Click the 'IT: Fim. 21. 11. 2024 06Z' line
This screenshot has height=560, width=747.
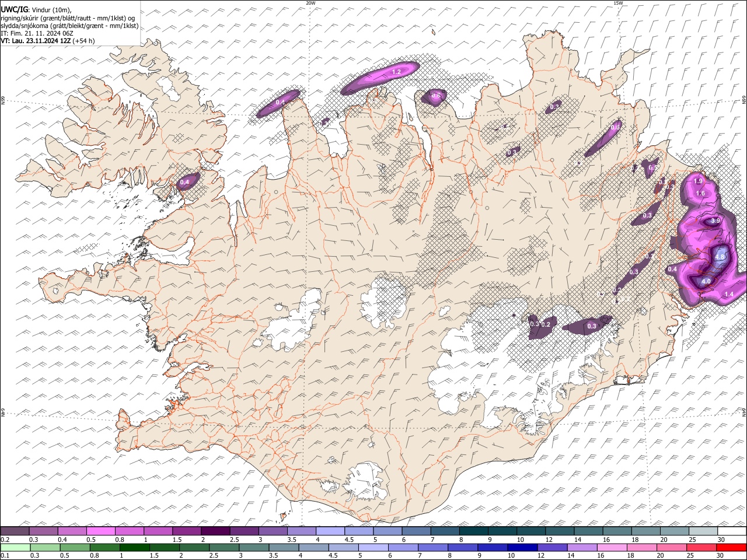[37, 33]
